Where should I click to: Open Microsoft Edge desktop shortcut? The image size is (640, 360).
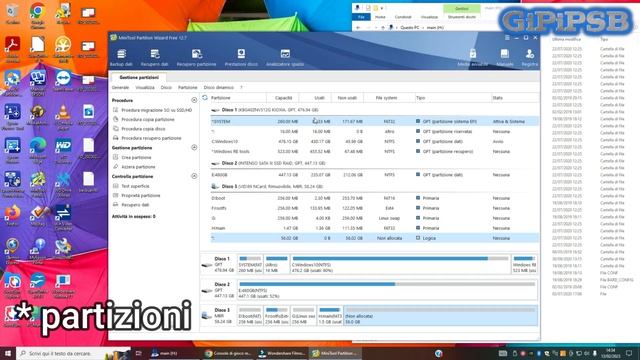coord(38,149)
